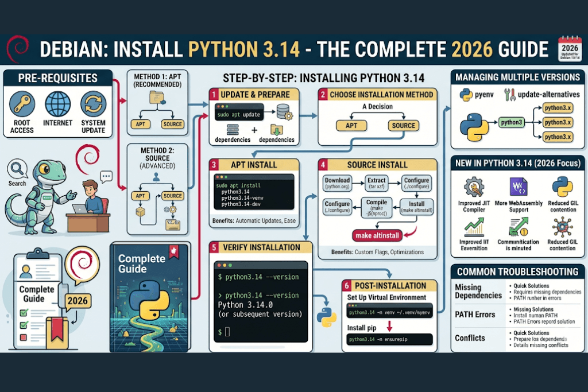Click the 2026 tag on the clipboard

point(78,301)
